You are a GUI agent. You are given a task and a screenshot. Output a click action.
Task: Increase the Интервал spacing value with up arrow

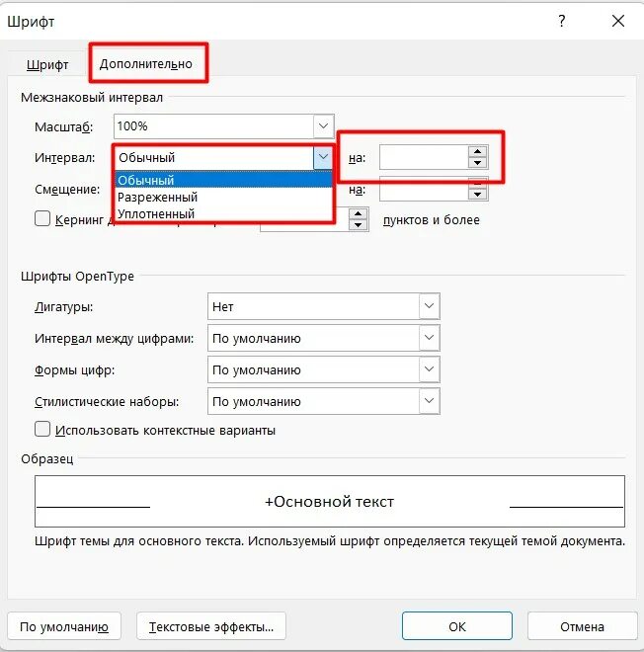[x=477, y=151]
